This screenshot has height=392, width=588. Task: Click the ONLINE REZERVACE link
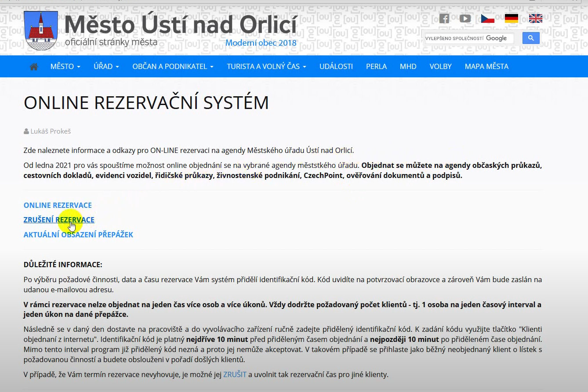pos(58,205)
